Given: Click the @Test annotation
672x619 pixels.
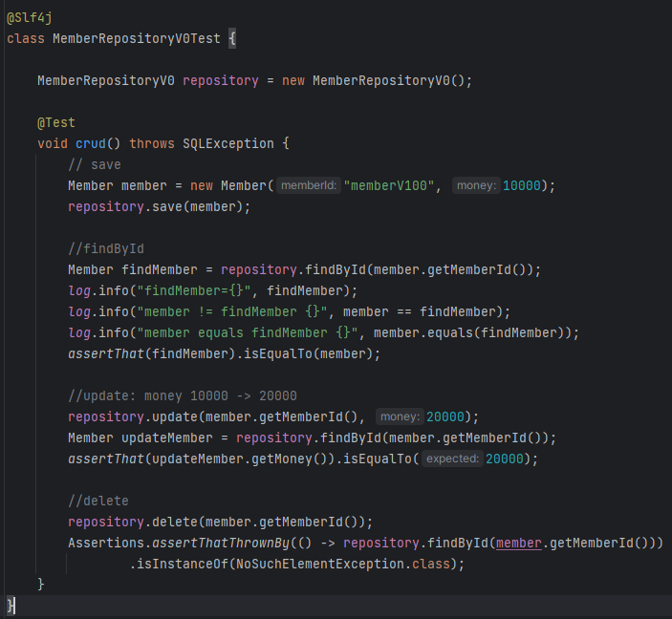Looking at the screenshot, I should 56,123.
